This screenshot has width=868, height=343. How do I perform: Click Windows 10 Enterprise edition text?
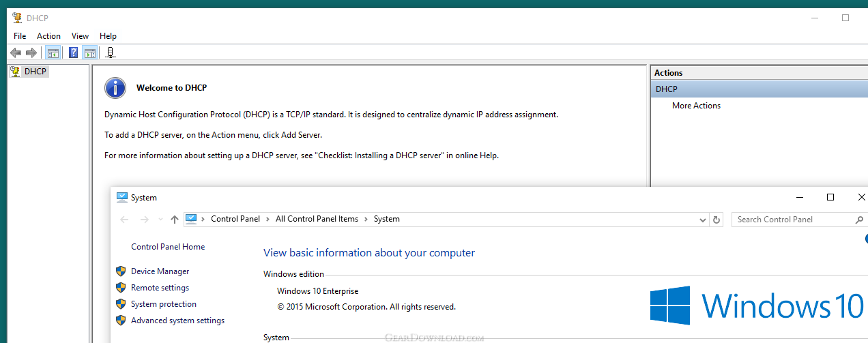(x=317, y=291)
